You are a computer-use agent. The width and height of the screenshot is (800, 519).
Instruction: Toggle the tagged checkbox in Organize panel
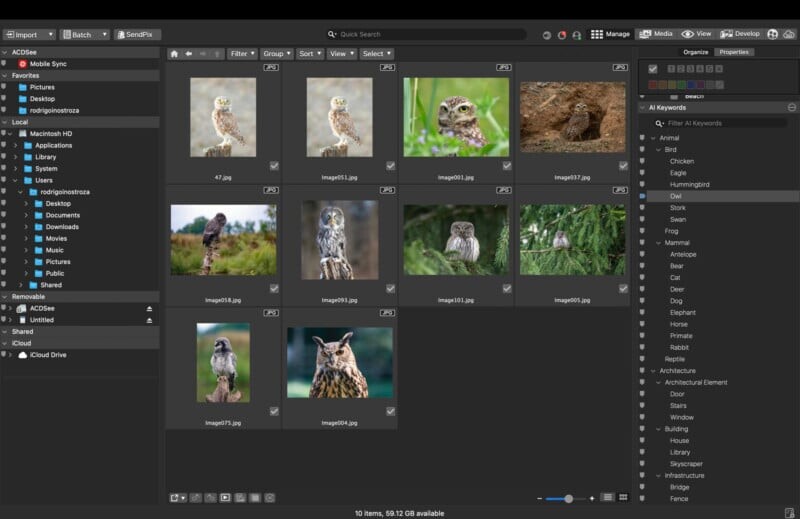click(653, 69)
